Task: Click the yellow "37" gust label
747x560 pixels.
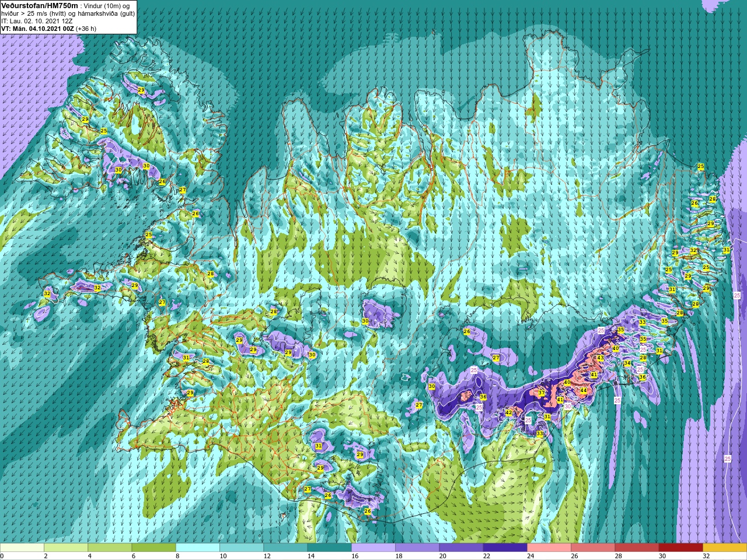Action: [541, 393]
